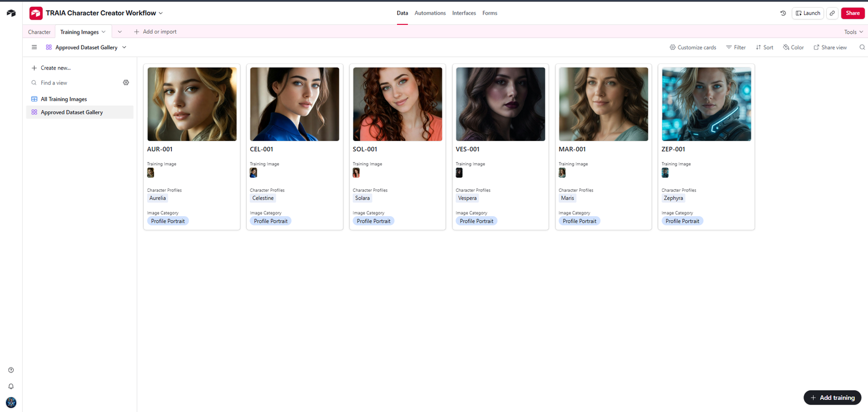Switch to the Forms tab
This screenshot has height=412, width=868.
tap(490, 13)
